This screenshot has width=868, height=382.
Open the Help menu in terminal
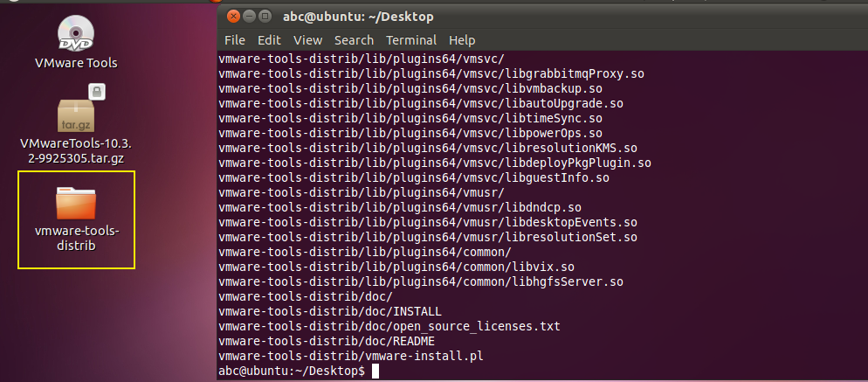pyautogui.click(x=462, y=40)
